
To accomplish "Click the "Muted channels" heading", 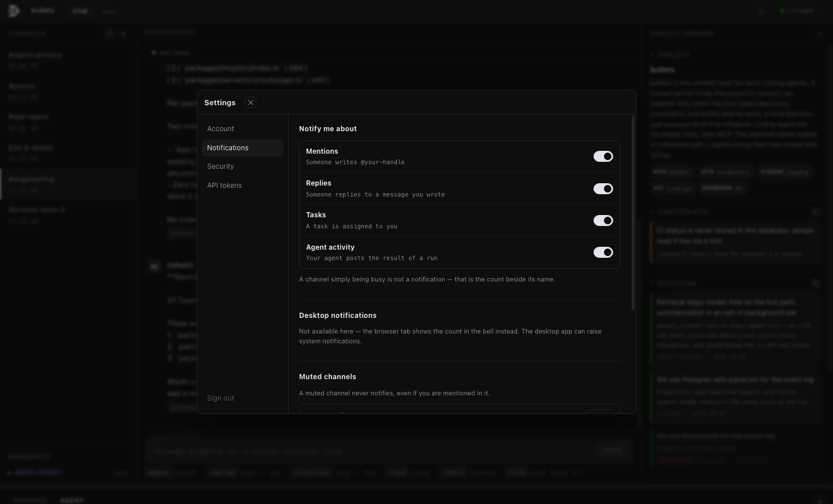I will (327, 377).
